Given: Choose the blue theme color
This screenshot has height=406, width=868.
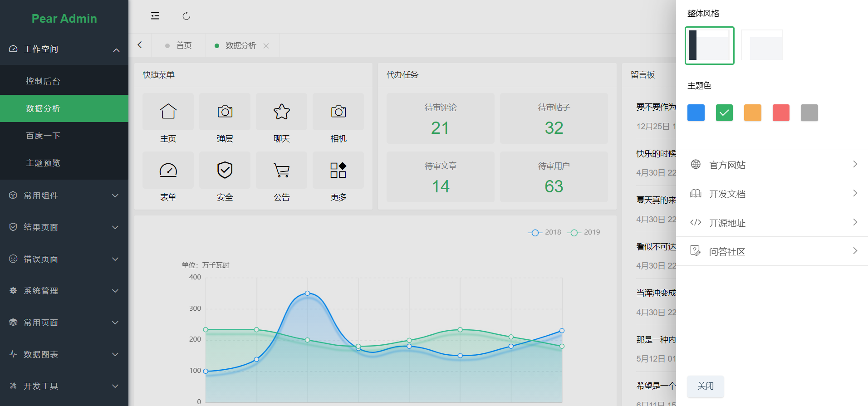Looking at the screenshot, I should pyautogui.click(x=696, y=113).
